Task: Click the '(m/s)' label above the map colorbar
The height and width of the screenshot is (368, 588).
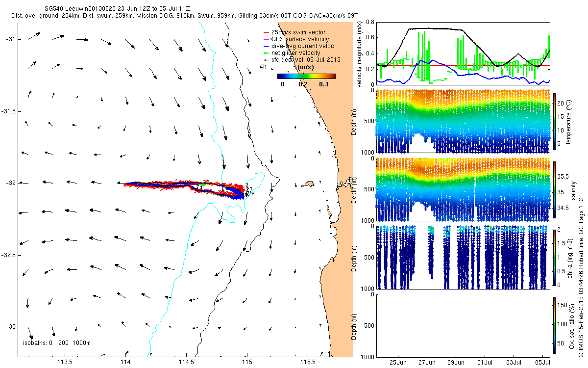Action: (306, 68)
